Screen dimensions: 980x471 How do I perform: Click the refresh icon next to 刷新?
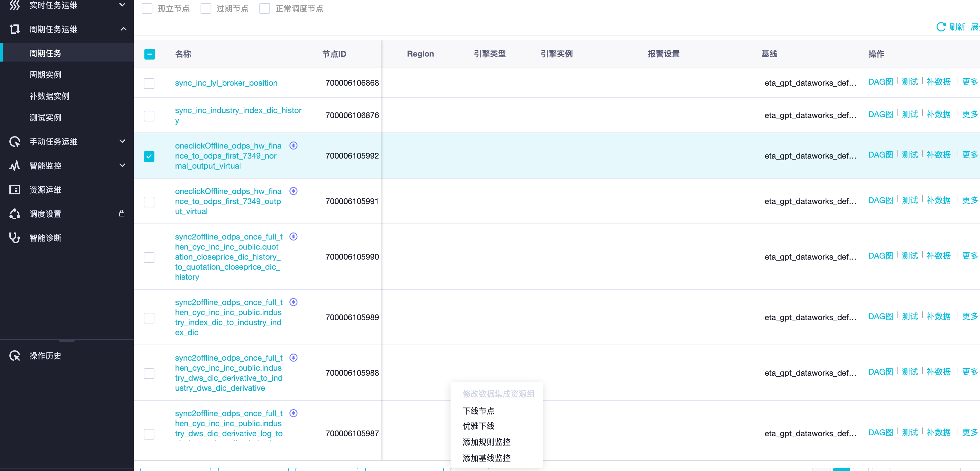(941, 27)
